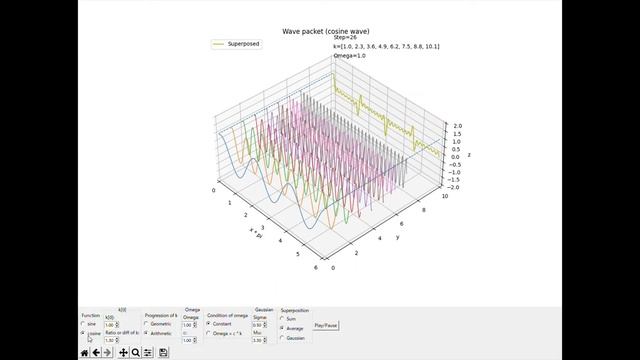Click the k(0) value spinbox field
640x360 pixels.
pyautogui.click(x=110, y=325)
